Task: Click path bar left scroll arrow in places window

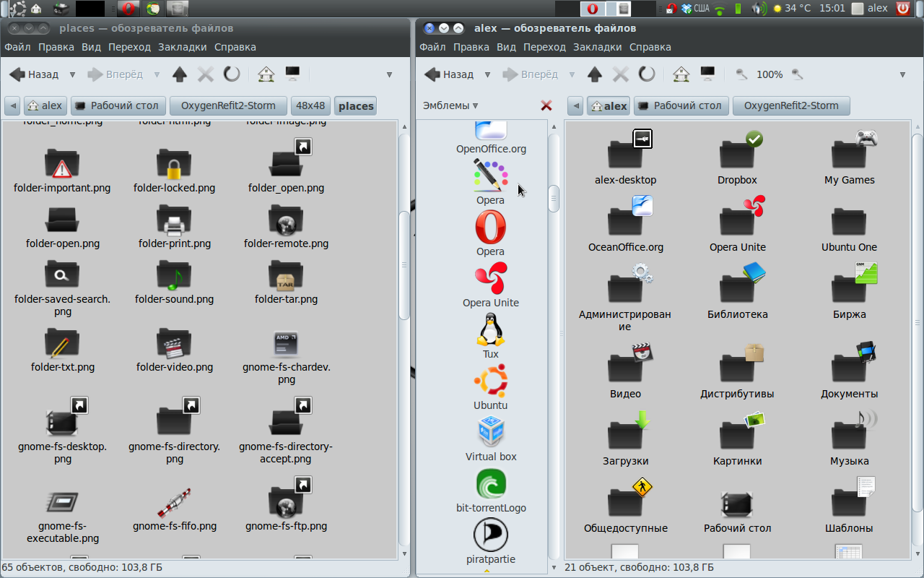Action: point(12,105)
